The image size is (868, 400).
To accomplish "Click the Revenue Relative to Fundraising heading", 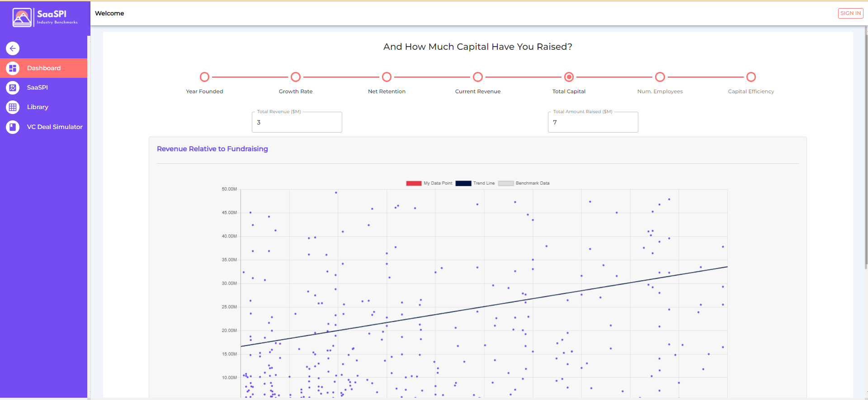I will (x=212, y=149).
